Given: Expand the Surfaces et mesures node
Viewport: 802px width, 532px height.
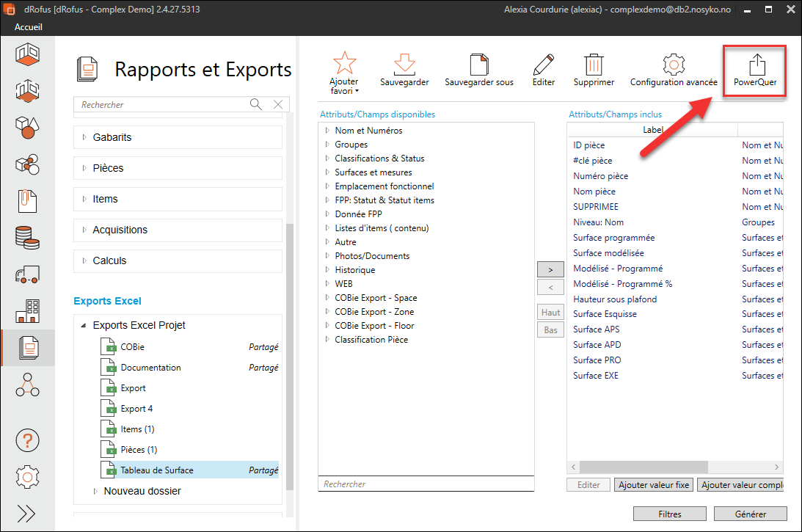Looking at the screenshot, I should [x=327, y=172].
